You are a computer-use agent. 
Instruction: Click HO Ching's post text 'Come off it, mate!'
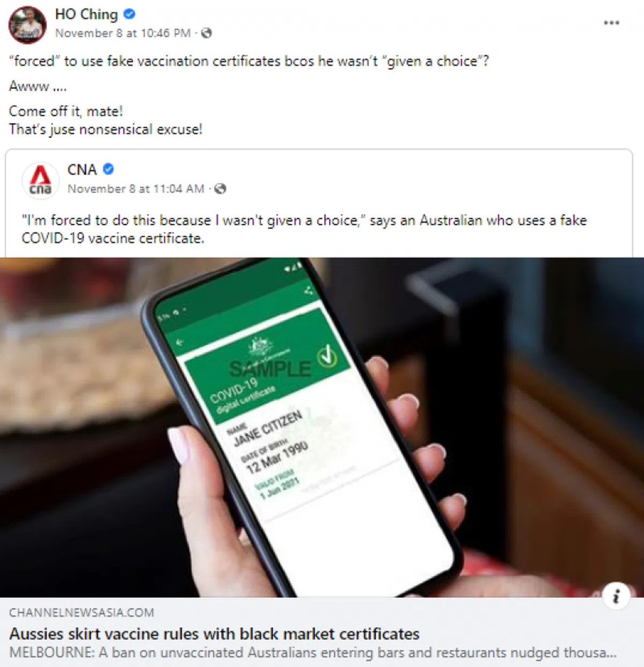pos(66,111)
